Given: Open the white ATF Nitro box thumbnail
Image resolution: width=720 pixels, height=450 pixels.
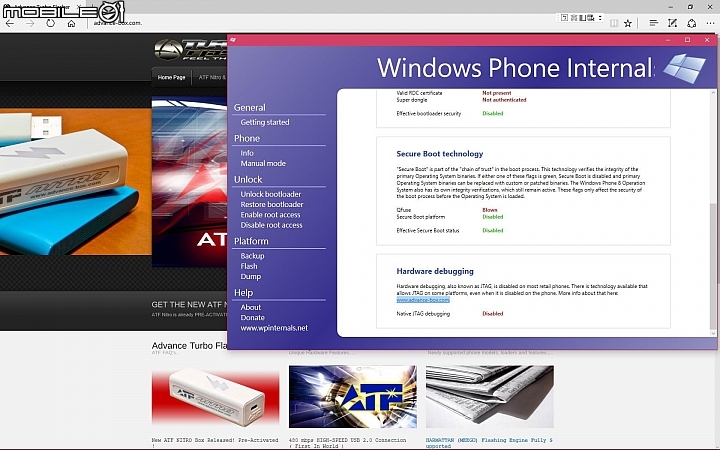Looking at the screenshot, I should [215, 396].
